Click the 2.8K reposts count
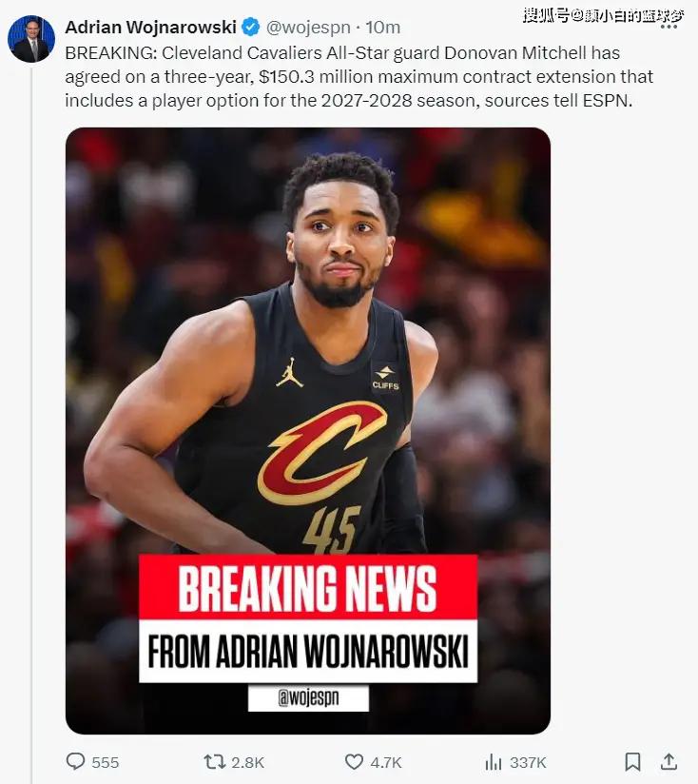The height and width of the screenshot is (784, 698). pos(248,762)
